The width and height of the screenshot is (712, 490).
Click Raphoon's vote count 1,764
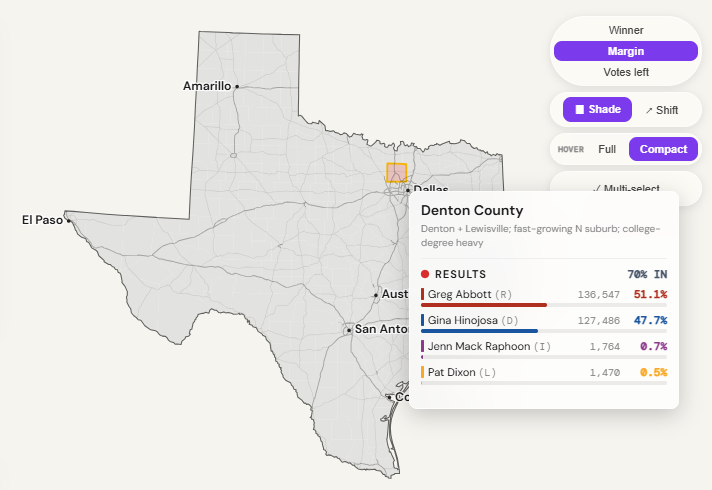coord(604,346)
